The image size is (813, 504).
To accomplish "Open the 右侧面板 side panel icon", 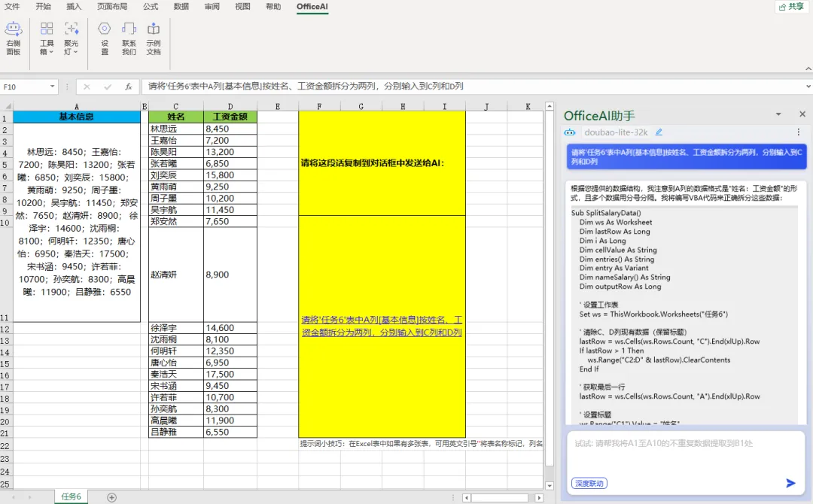I will click(14, 38).
